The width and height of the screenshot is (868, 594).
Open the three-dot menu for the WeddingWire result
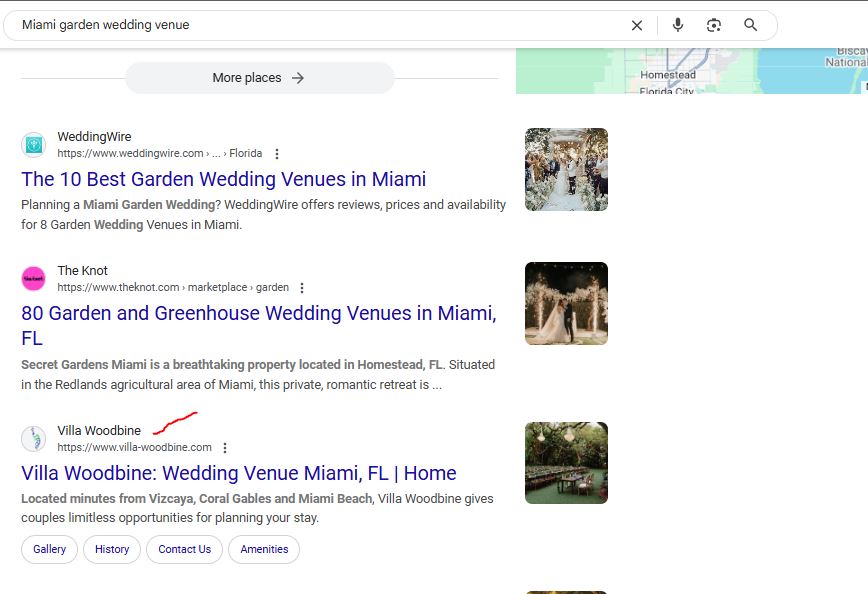(277, 154)
